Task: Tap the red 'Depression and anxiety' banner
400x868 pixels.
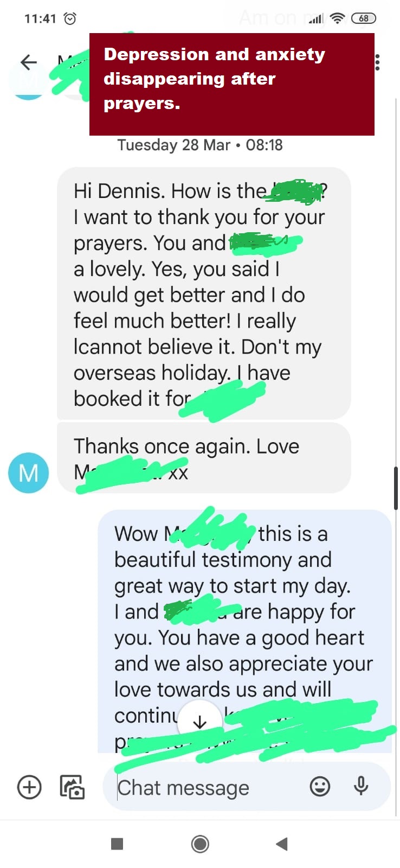Action: (232, 84)
